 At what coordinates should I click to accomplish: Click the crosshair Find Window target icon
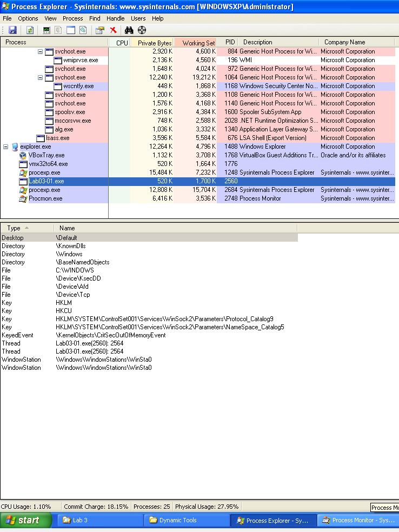pyautogui.click(x=142, y=30)
